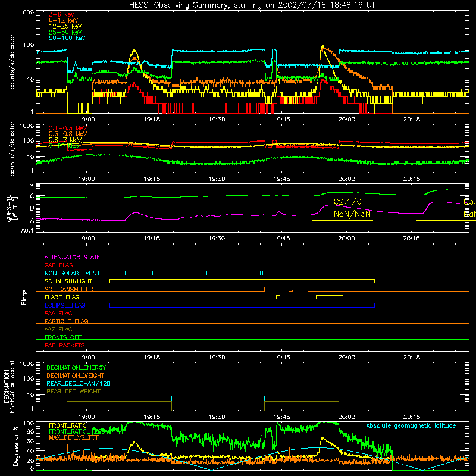Image resolution: width=476 pixels, height=476 pixels.
Task: Click the Degrees or % axis label
Action: (16, 446)
